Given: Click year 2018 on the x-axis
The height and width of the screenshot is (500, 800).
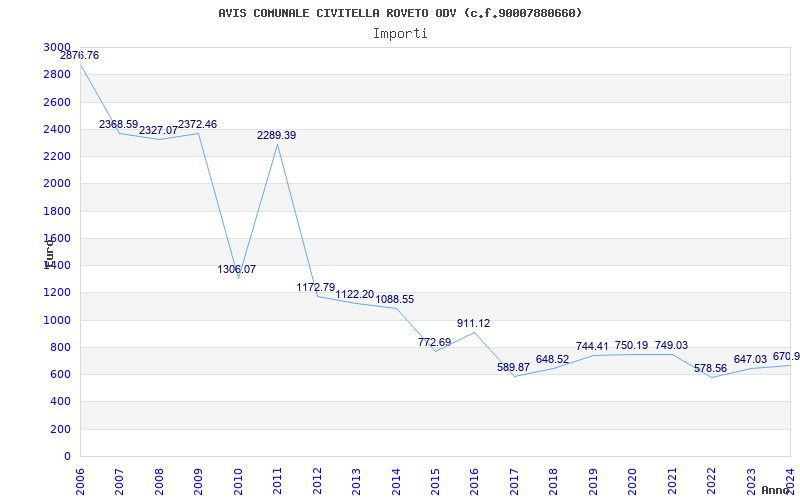Looking at the screenshot, I should (554, 482).
